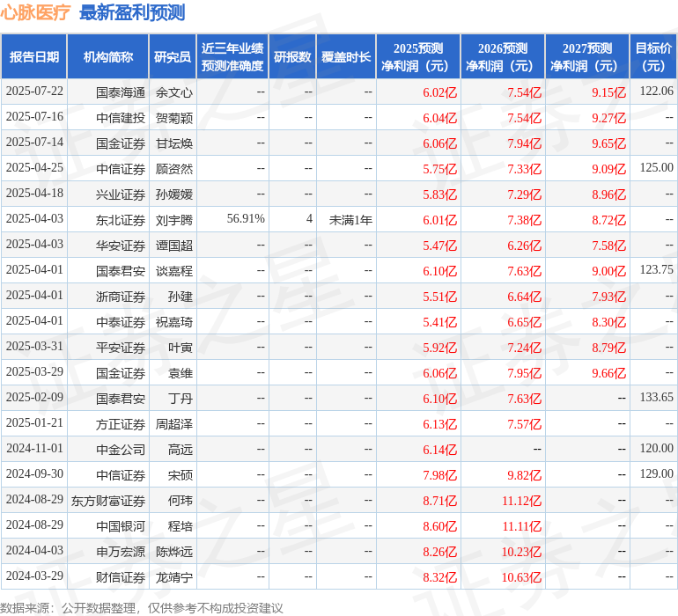The width and height of the screenshot is (678, 616).
Task: Click analyst name 刘宇腾
Action: (x=174, y=219)
